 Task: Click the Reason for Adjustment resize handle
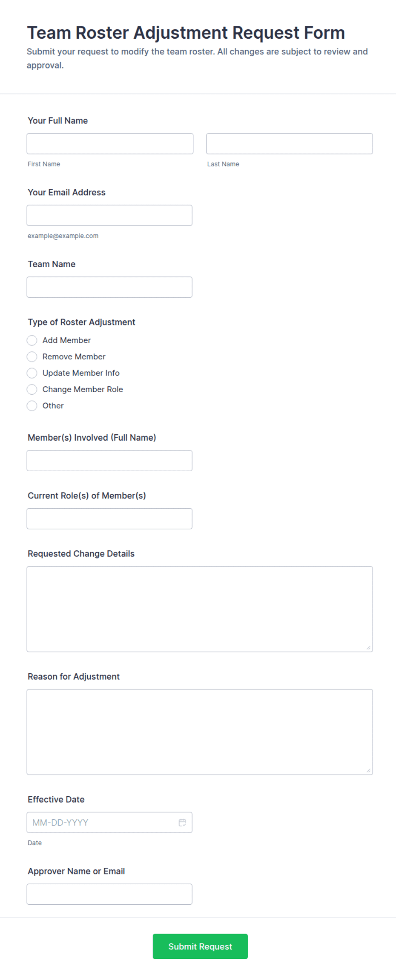coord(368,770)
